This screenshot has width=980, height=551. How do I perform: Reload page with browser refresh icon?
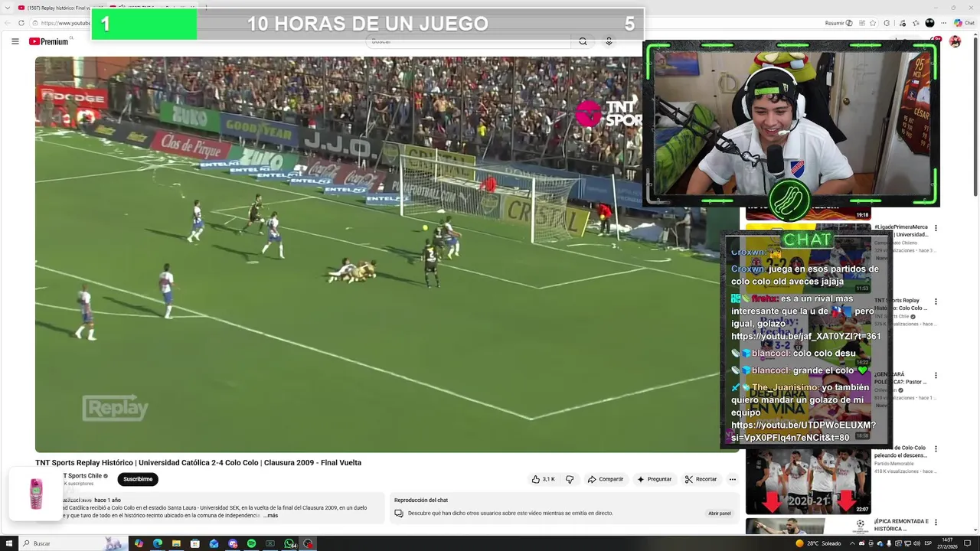tap(21, 23)
